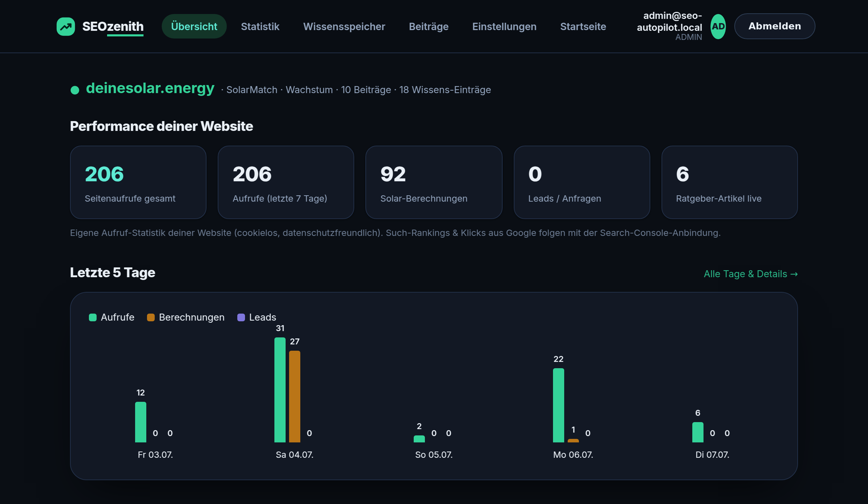This screenshot has height=504, width=868.
Task: Open the Wissensspeicher menu item
Action: pyautogui.click(x=344, y=27)
